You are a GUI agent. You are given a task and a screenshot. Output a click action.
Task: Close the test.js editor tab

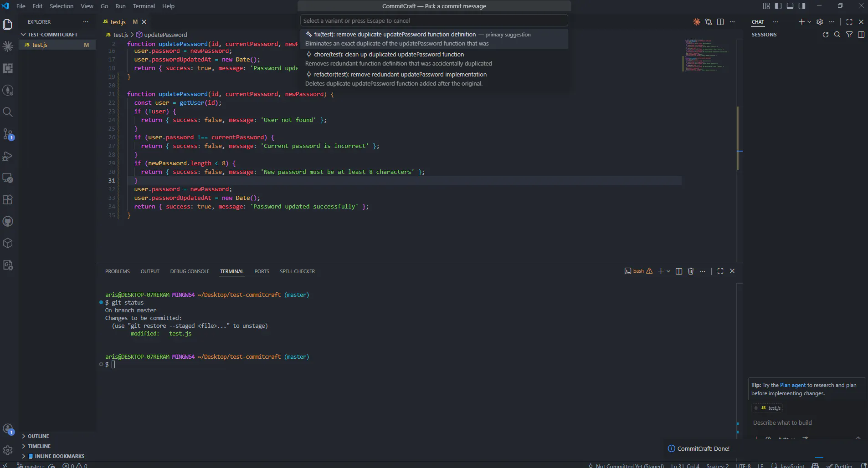[x=144, y=22]
